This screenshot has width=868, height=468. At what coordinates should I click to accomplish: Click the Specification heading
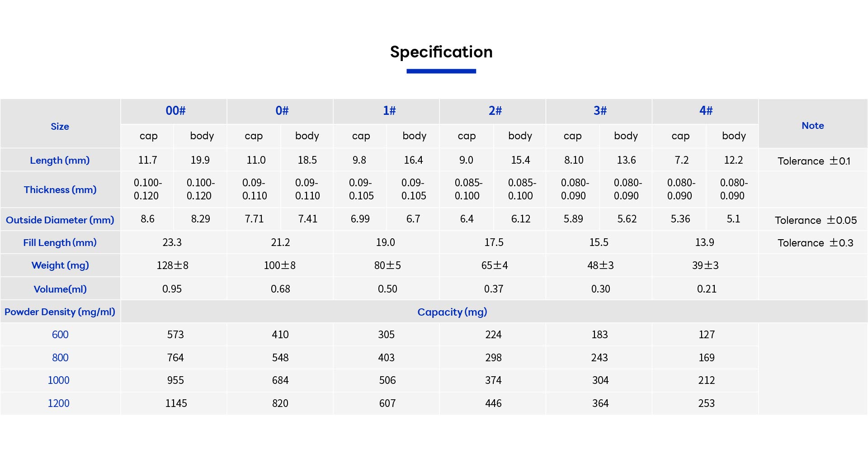coord(441,52)
